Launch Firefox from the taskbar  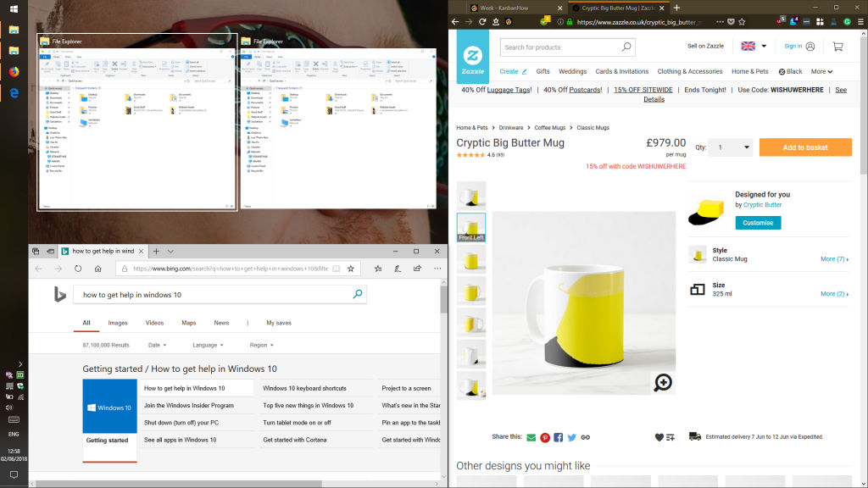click(14, 71)
